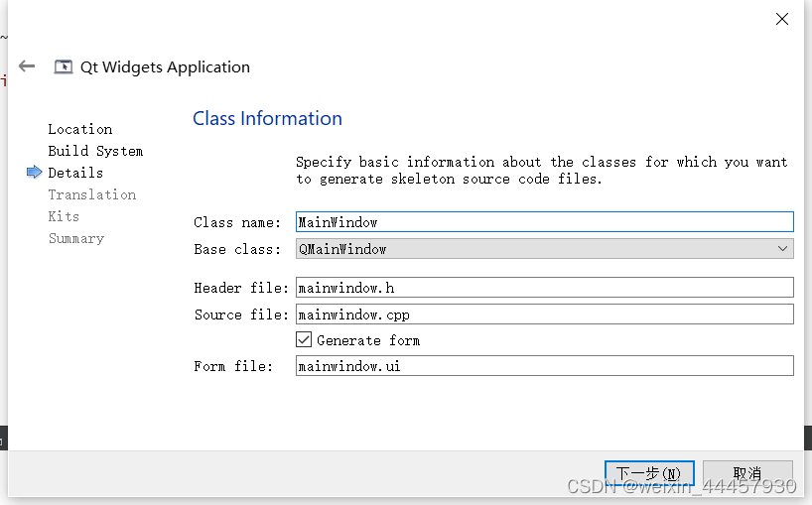Image resolution: width=812 pixels, height=505 pixels.
Task: Focus the Header file input field
Action: [544, 287]
